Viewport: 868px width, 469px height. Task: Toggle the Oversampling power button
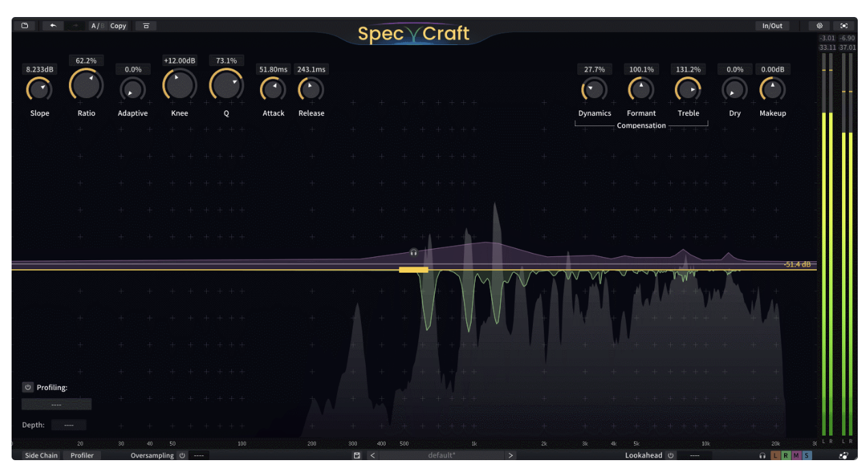182,455
